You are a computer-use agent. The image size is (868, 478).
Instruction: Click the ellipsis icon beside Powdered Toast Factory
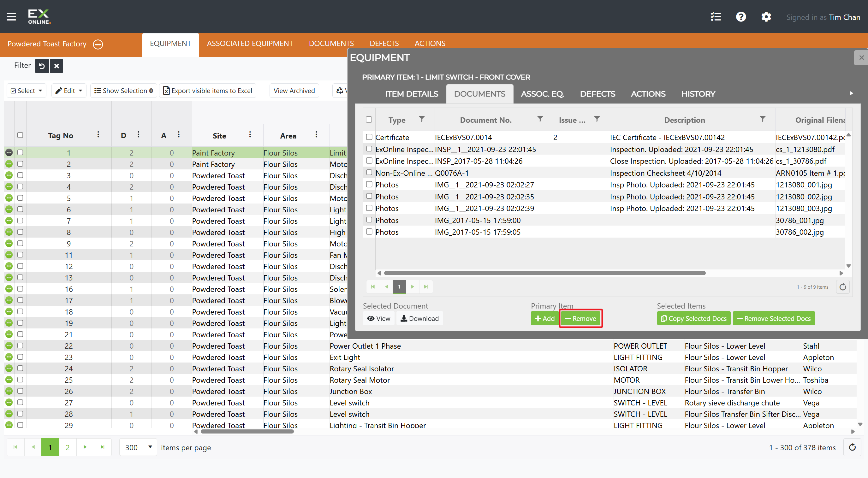click(98, 44)
